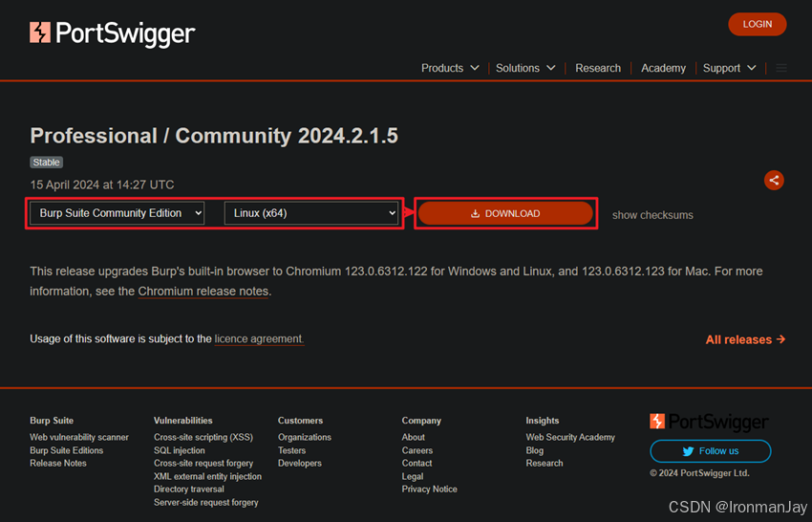
Task: Open Web vulnerability scanner footer link
Action: tap(79, 437)
